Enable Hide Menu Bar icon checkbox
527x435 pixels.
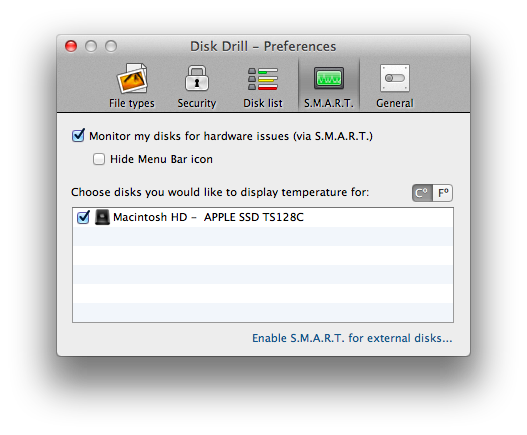click(x=99, y=159)
